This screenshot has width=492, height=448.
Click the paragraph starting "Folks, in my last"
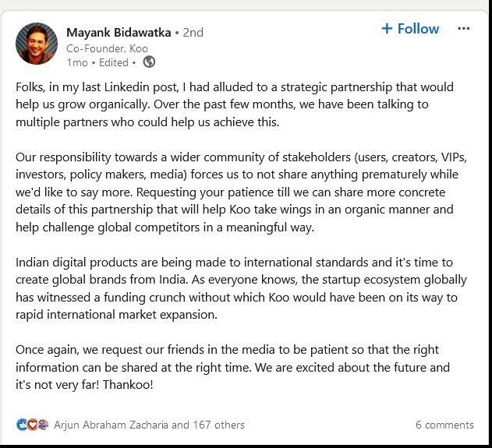pyautogui.click(x=234, y=104)
